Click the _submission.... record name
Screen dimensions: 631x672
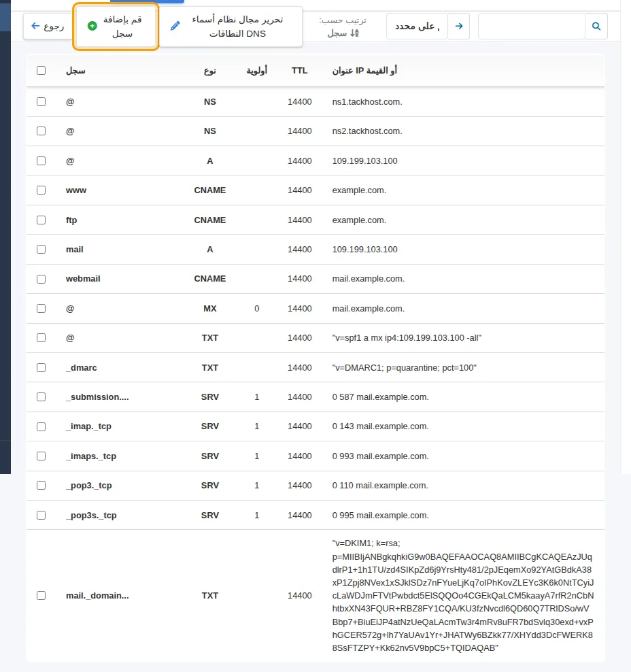pos(97,397)
